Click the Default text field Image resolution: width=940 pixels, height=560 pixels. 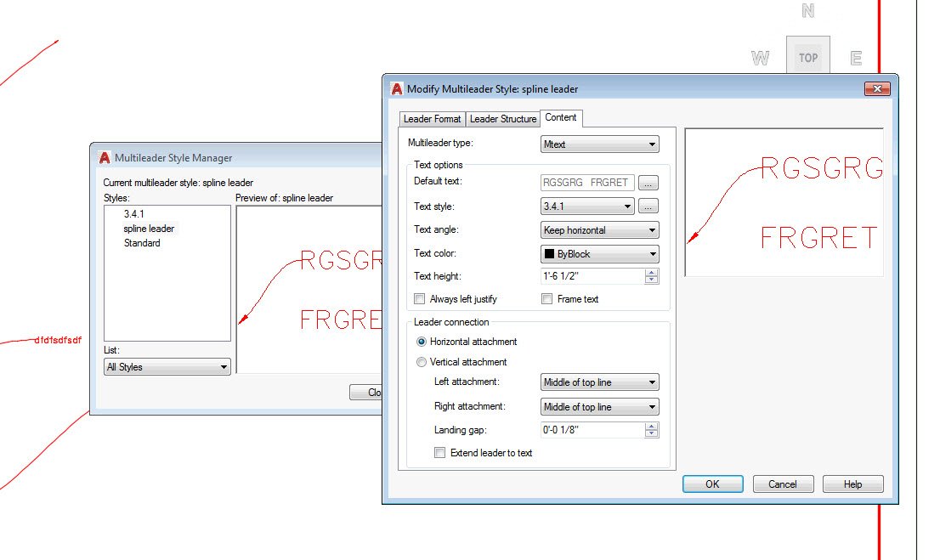587,182
